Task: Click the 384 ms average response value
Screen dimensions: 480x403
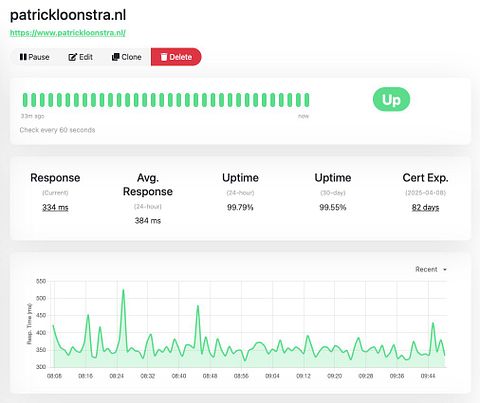Action: 148,221
